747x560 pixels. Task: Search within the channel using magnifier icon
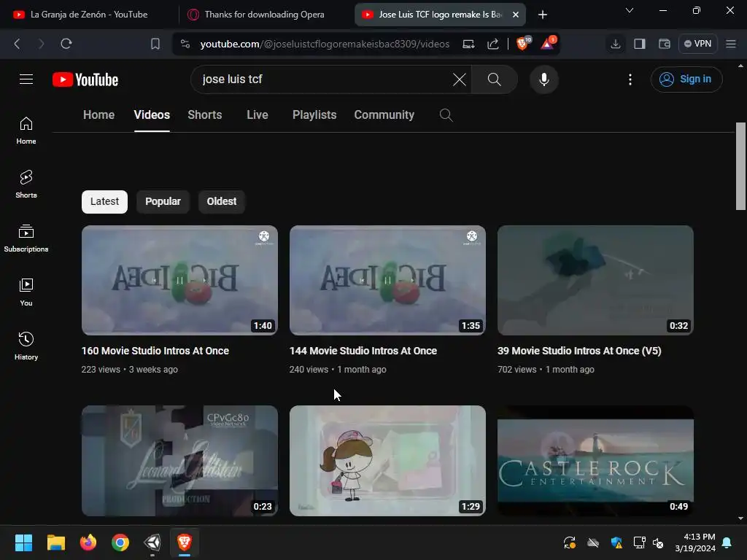pos(446,114)
